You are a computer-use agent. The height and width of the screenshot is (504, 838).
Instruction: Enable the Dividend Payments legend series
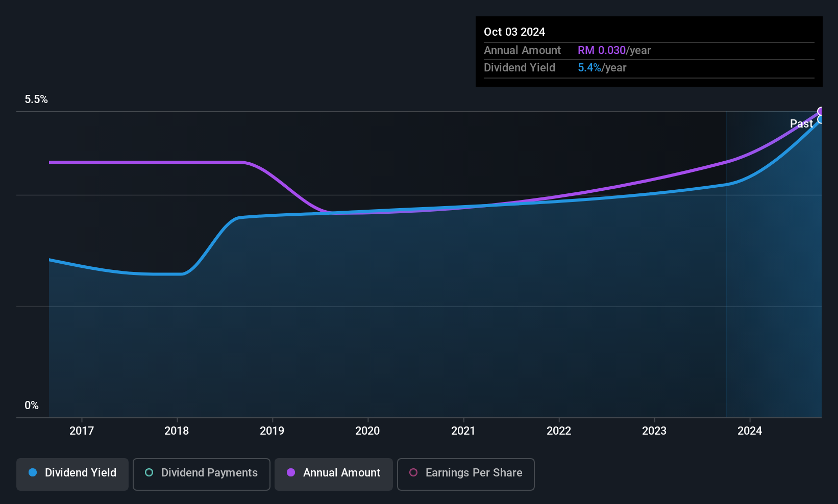tap(201, 473)
